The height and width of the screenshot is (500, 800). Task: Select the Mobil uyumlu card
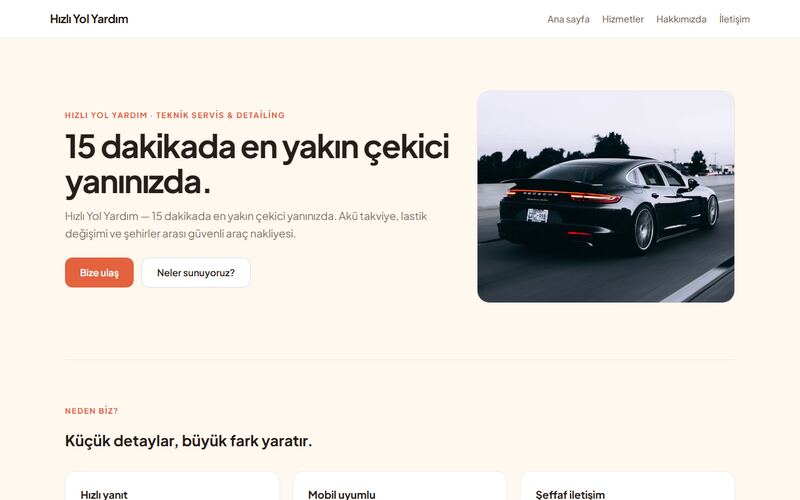click(400, 486)
